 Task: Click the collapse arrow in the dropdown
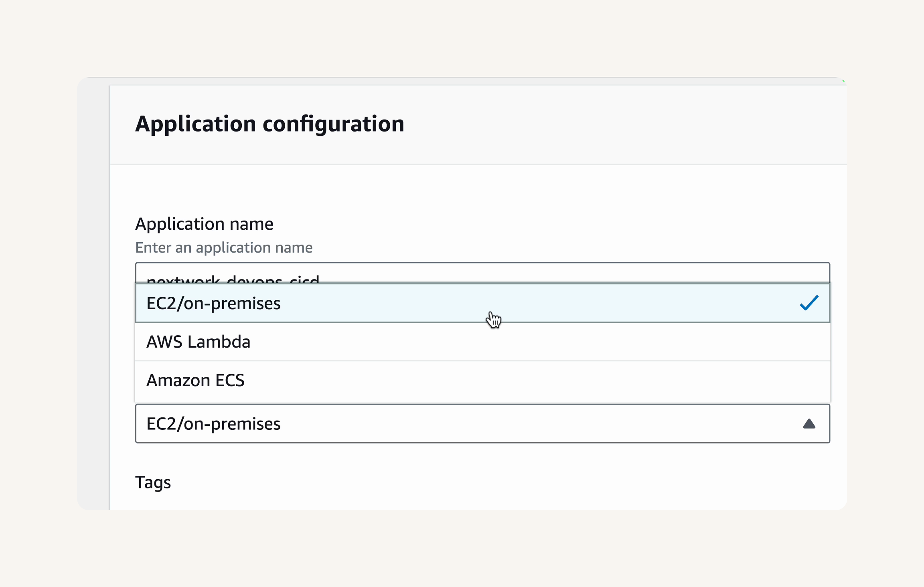pos(809,424)
